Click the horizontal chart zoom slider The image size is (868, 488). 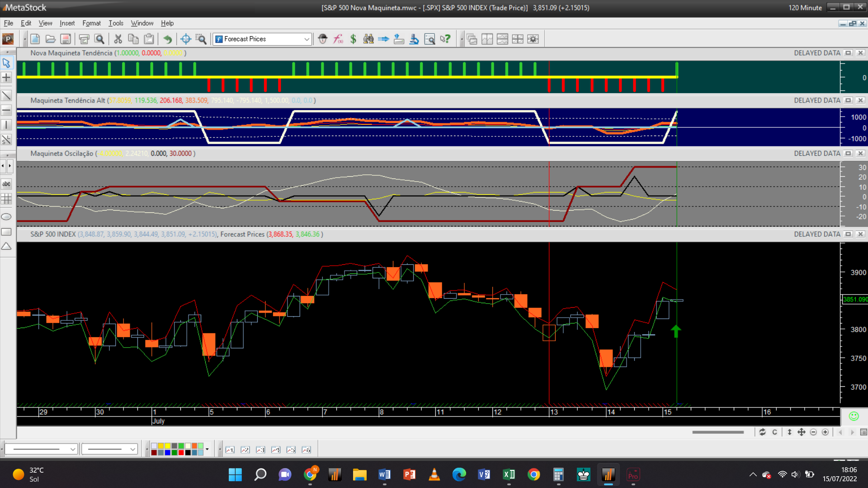coord(717,432)
